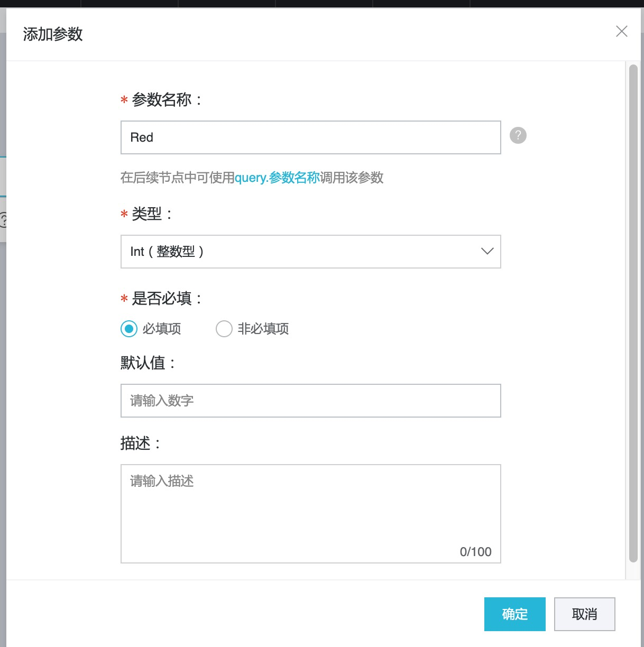Screen dimensions: 644x647
Task: Close the 添加参数 dialog with the X
Action: pyautogui.click(x=621, y=32)
